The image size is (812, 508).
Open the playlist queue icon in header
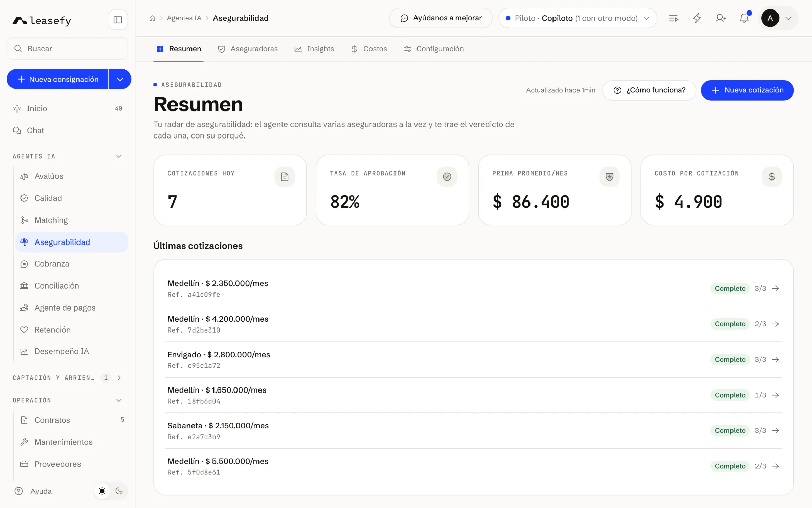click(674, 18)
